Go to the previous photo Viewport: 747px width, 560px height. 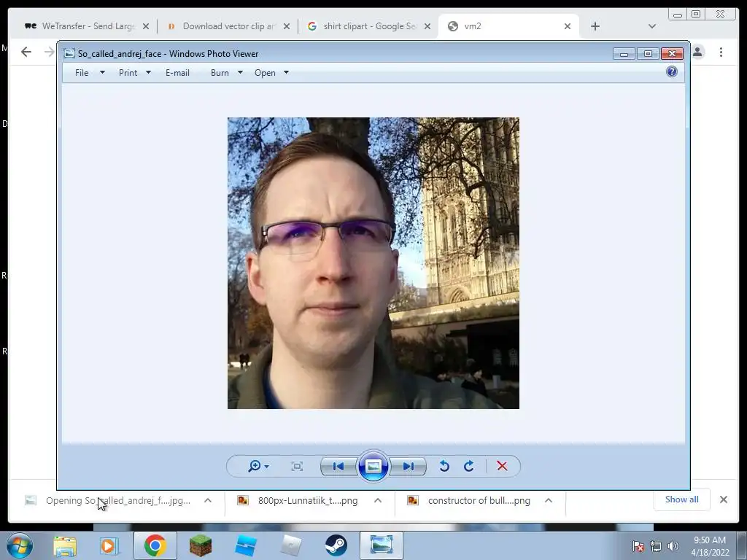338,466
